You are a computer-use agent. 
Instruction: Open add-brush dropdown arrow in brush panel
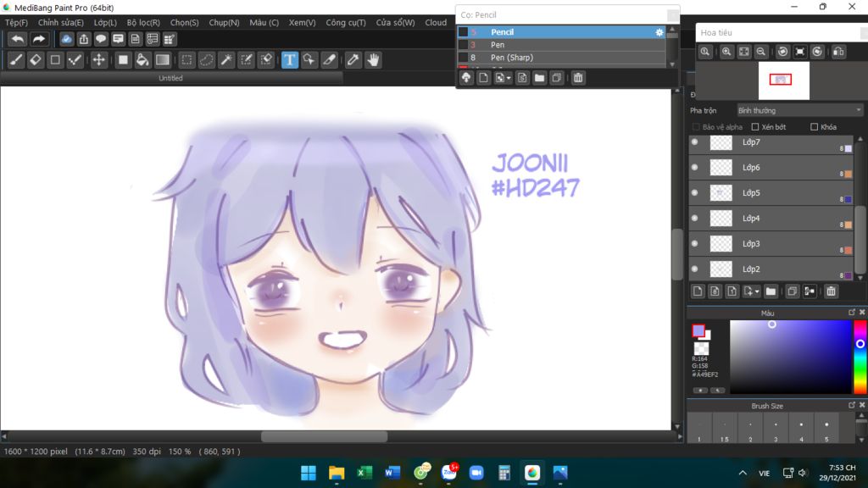click(x=509, y=78)
